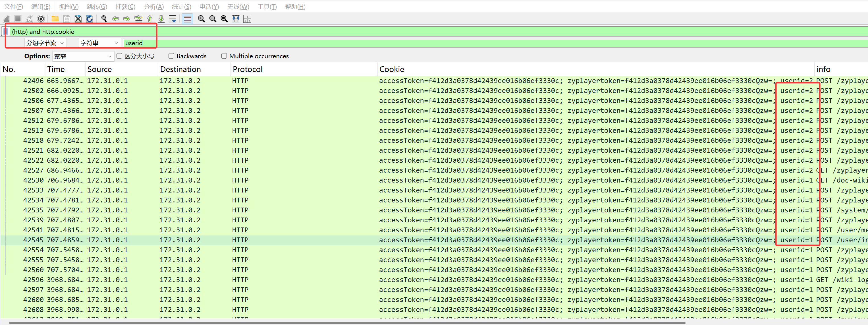Expand the 宽窄 Options dropdown
Image resolution: width=868 pixels, height=325 pixels.
point(82,56)
